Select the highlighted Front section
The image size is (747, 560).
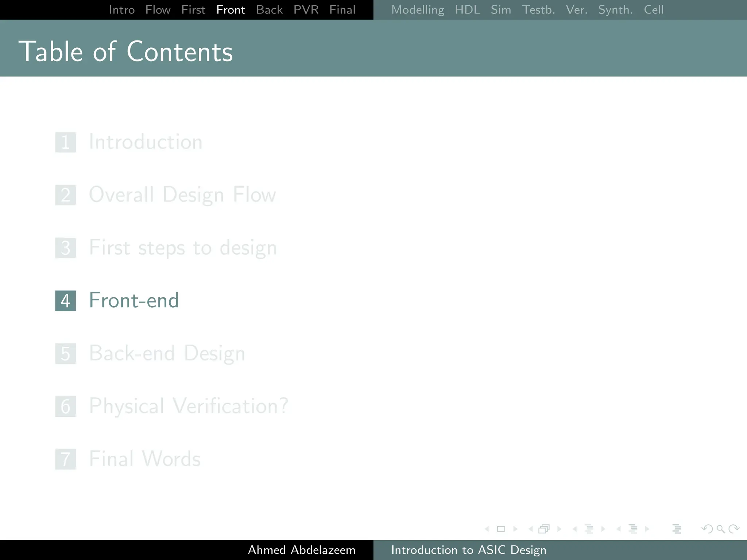(231, 10)
